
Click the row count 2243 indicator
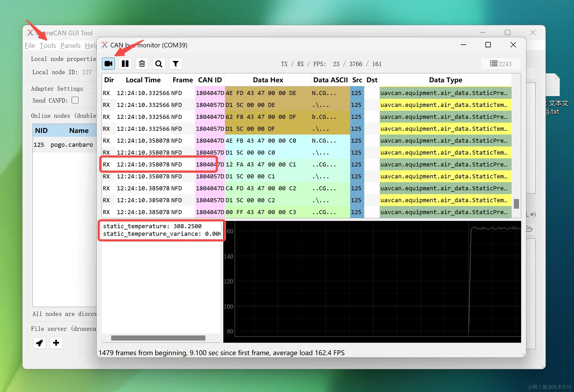pyautogui.click(x=501, y=64)
